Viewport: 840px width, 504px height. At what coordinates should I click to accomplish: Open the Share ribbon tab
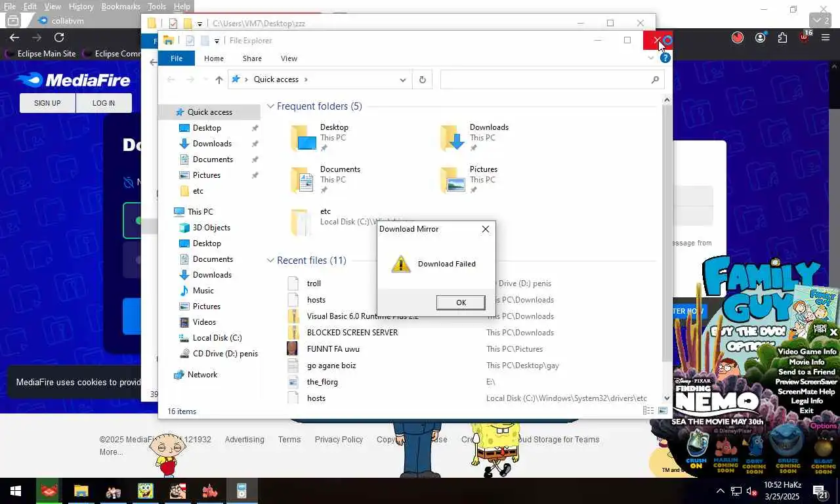click(x=252, y=58)
